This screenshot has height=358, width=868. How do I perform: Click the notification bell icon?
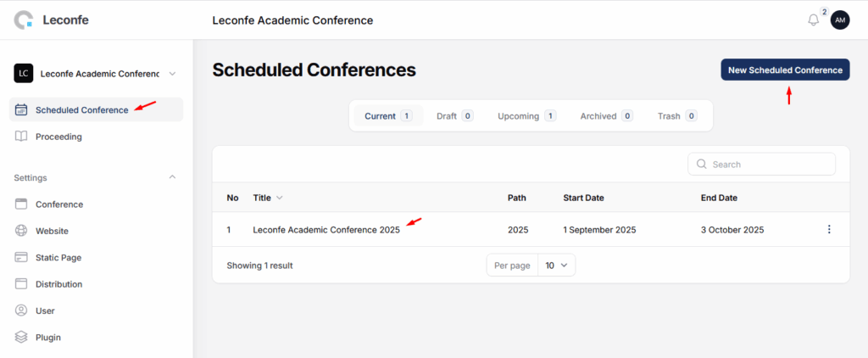coord(814,20)
